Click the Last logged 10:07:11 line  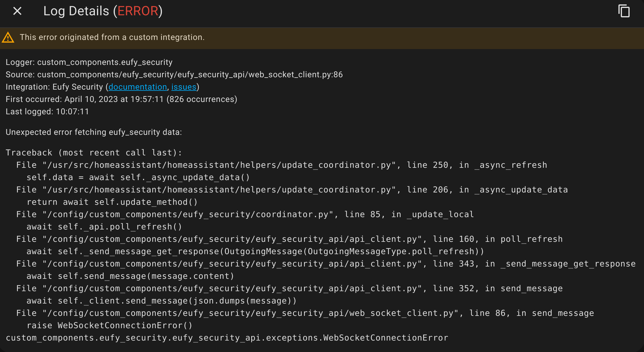47,112
